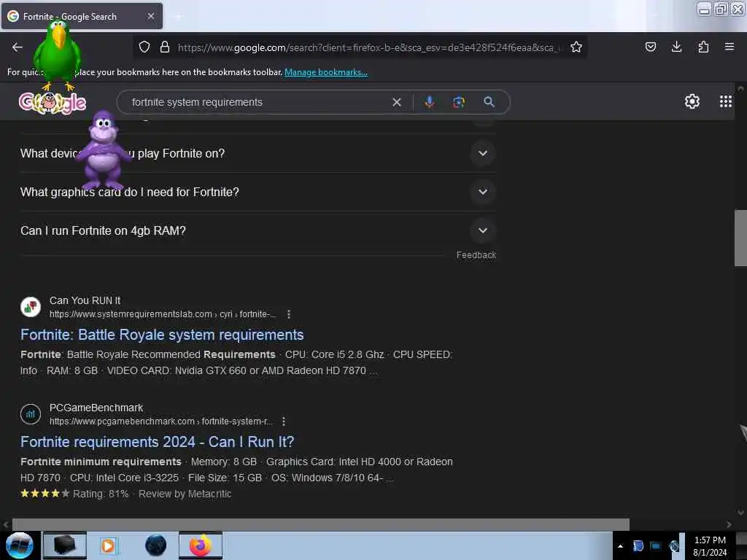Bookmark this page with the star icon
747x560 pixels.
(x=576, y=47)
